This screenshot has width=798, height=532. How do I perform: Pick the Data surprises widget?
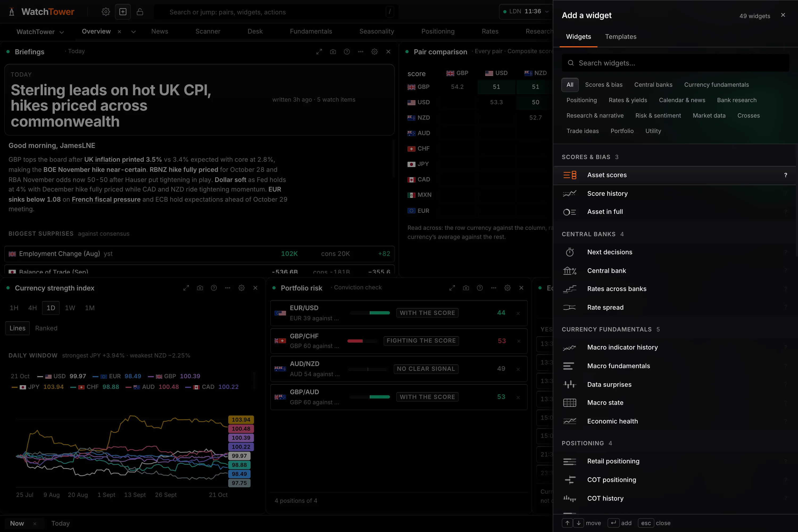(675, 384)
